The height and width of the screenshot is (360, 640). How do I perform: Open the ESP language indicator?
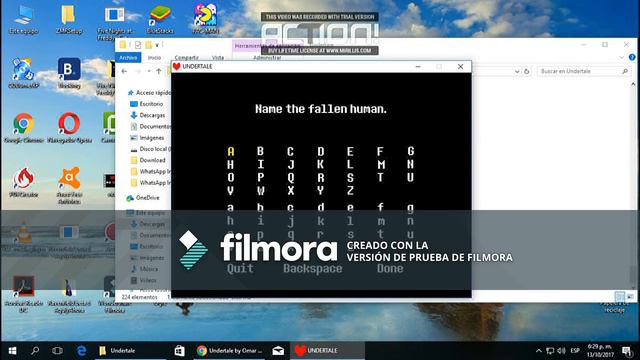(x=575, y=351)
